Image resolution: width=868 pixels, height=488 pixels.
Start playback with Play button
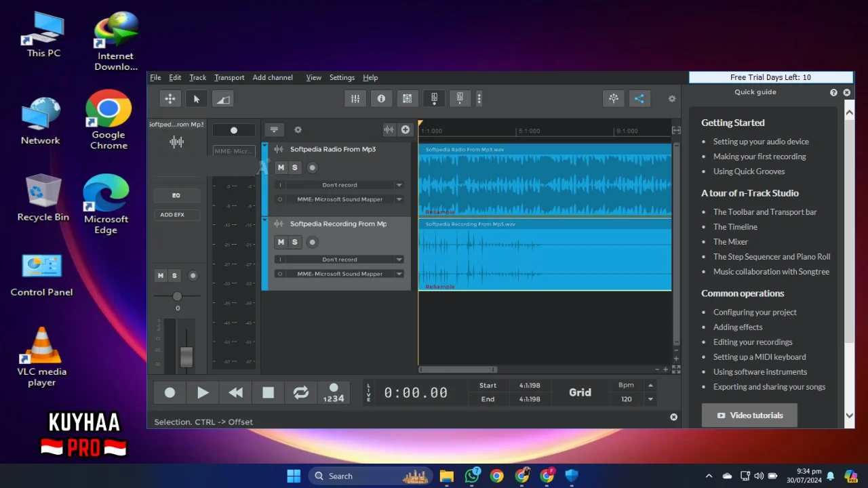[203, 392]
